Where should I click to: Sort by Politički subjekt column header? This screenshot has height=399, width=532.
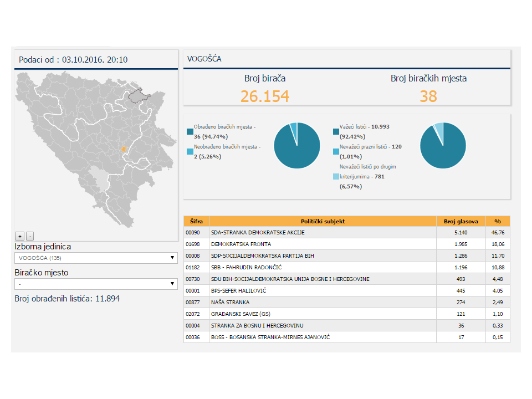click(x=323, y=221)
